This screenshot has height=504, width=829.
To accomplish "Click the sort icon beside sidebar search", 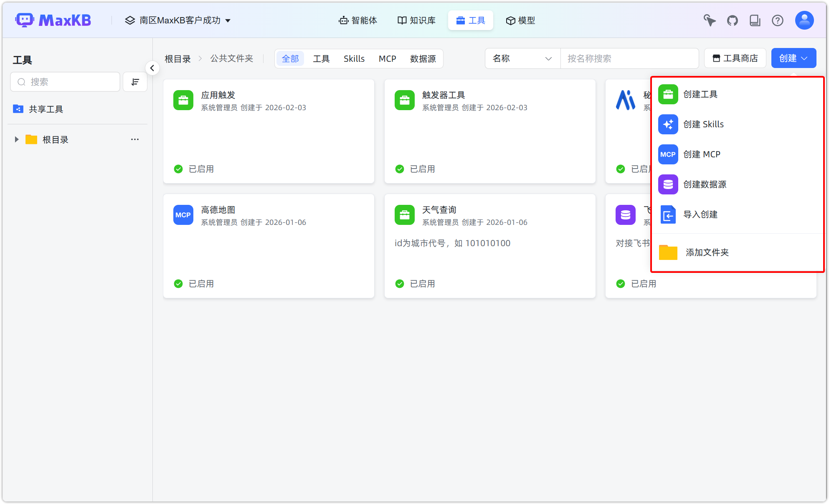I will (135, 82).
